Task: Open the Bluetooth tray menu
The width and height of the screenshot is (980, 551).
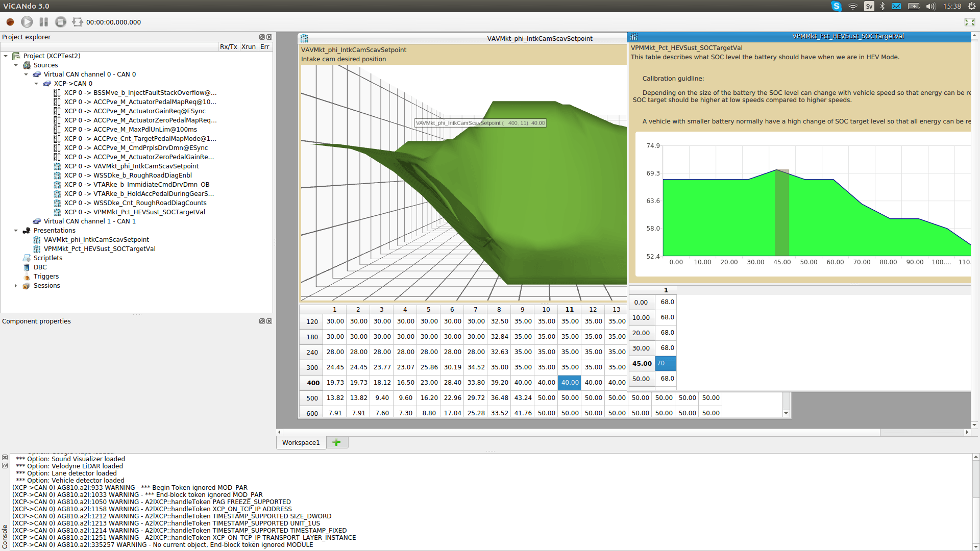Action: pos(883,6)
